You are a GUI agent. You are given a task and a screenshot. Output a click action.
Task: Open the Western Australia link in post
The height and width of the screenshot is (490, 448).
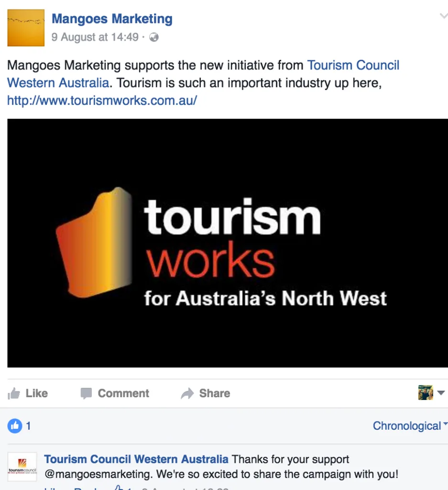point(58,83)
